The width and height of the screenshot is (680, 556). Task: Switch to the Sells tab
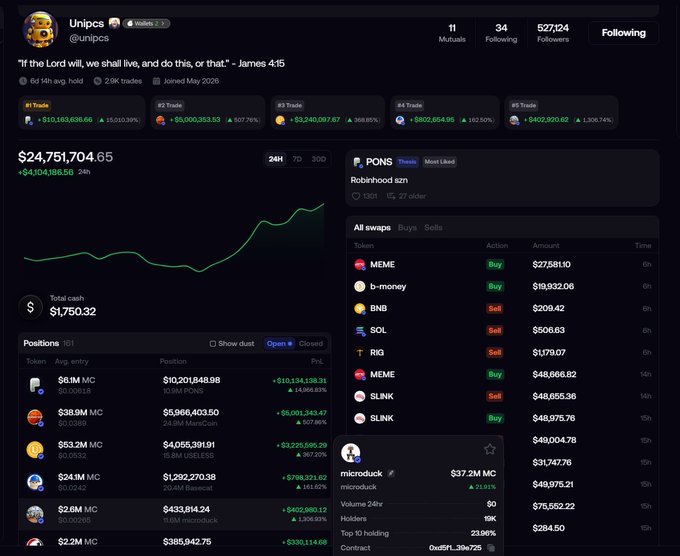click(x=433, y=228)
